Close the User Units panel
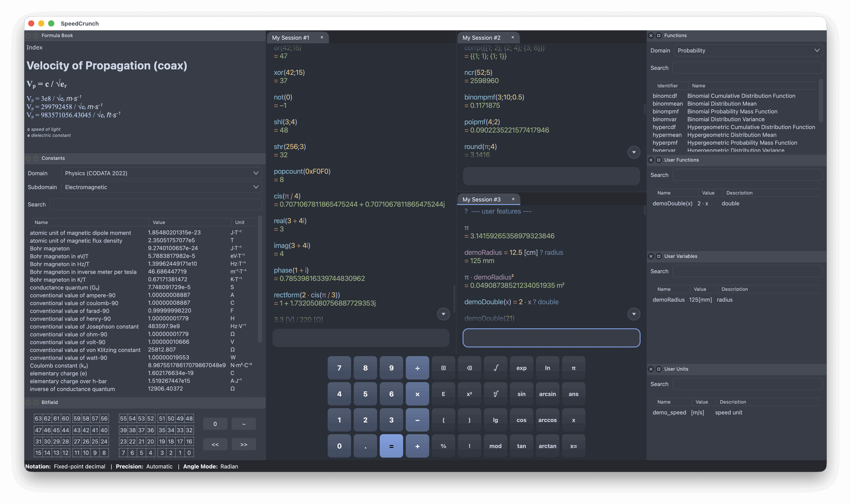 tap(651, 369)
